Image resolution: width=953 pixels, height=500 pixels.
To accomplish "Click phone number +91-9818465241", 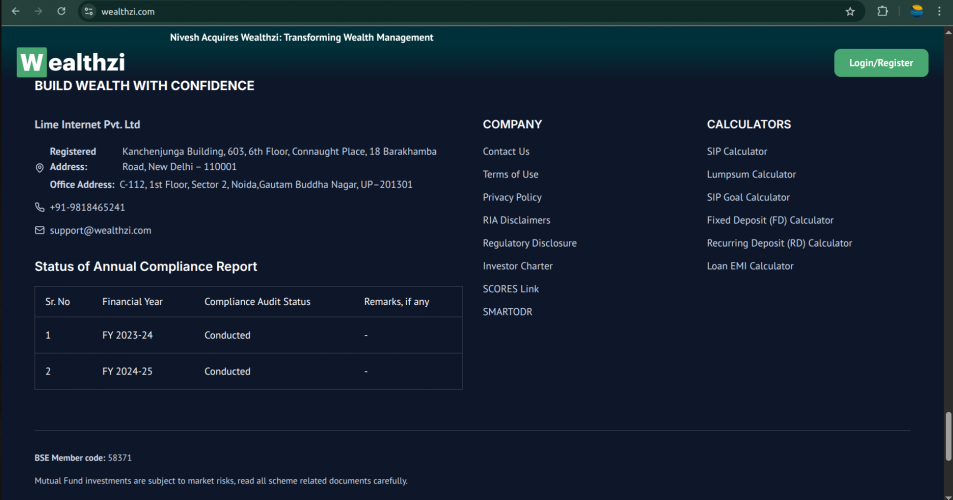I will pyautogui.click(x=88, y=207).
